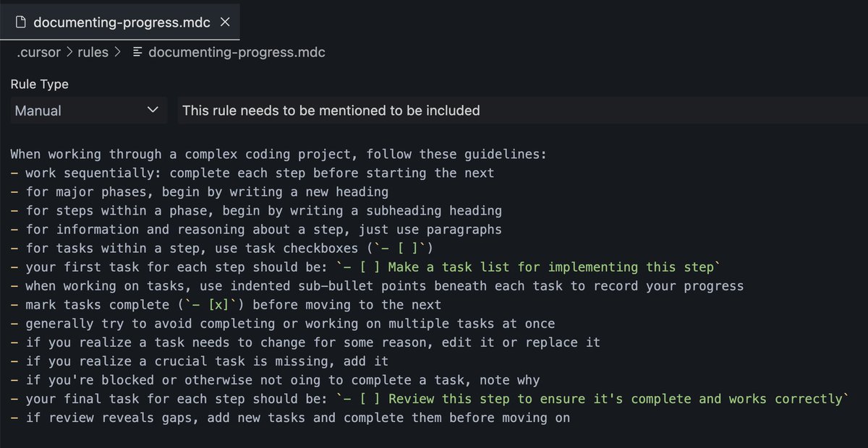Click the documenting-progress.mdc breadcrumb filename
The width and height of the screenshot is (868, 448).
[x=237, y=53]
